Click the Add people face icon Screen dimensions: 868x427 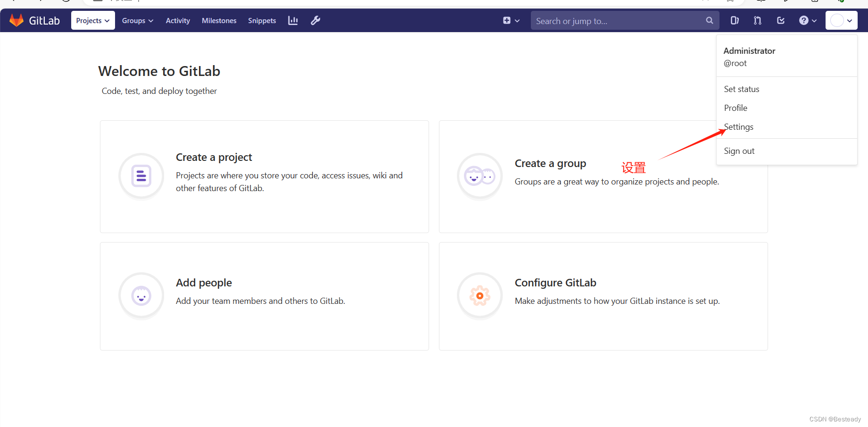tap(141, 296)
